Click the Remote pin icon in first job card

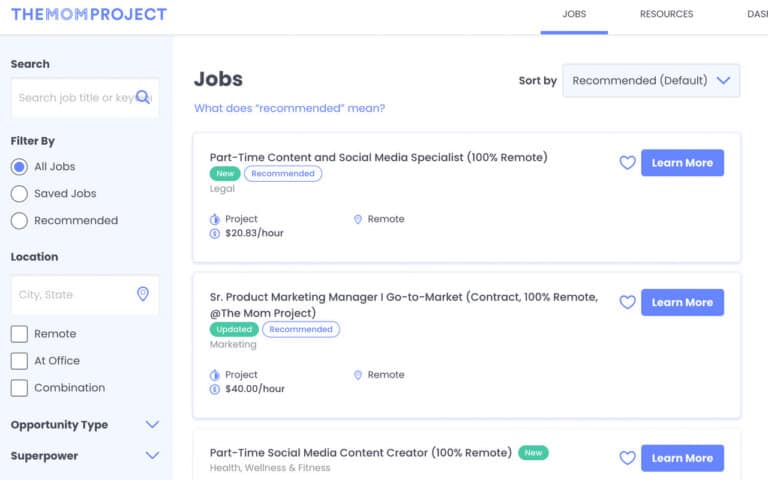click(x=358, y=219)
